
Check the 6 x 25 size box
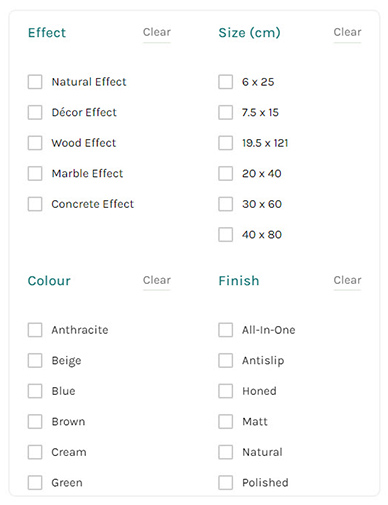(x=226, y=82)
